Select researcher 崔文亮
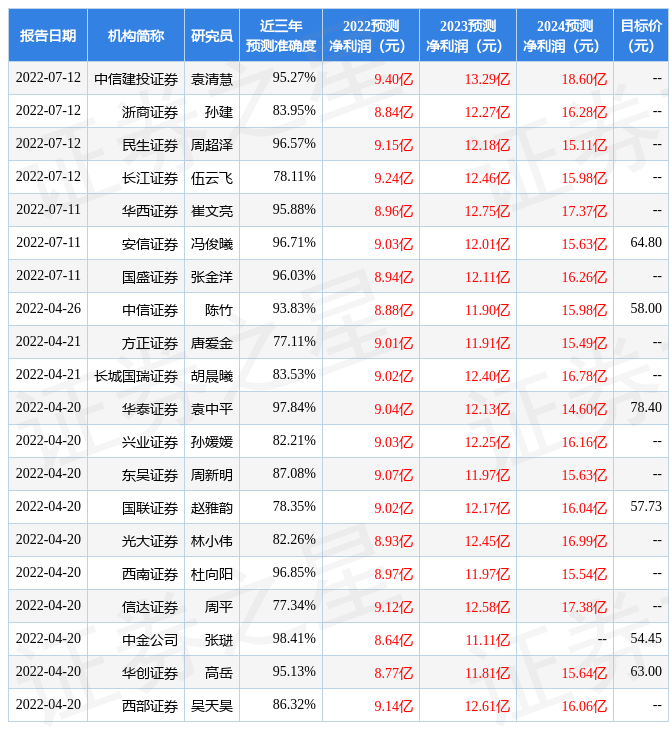Image resolution: width=669 pixels, height=730 pixels. pos(212,211)
